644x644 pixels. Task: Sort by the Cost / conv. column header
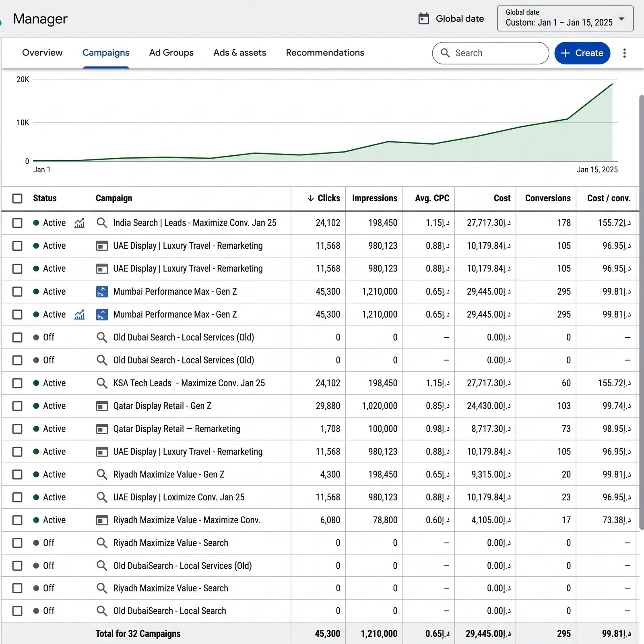click(x=609, y=198)
